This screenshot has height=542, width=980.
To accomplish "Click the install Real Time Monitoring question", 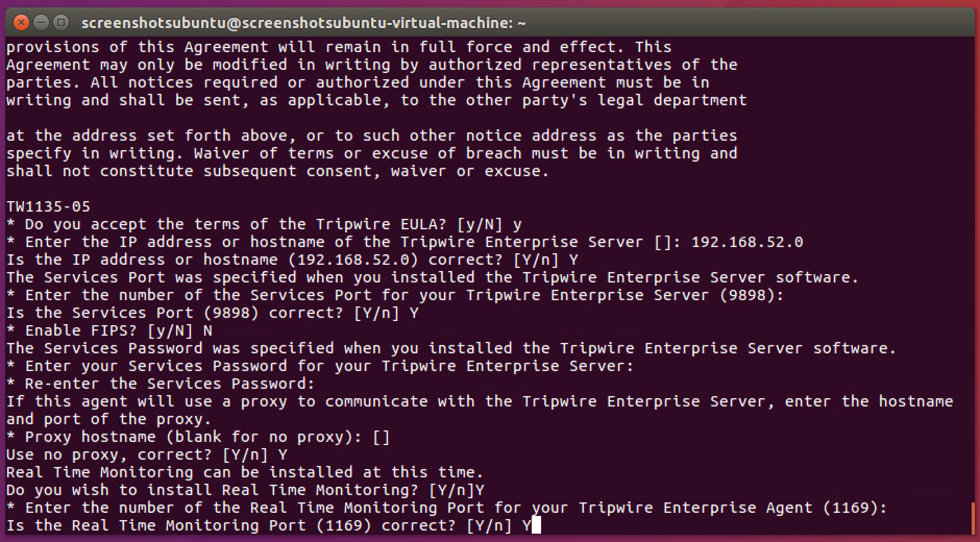I will click(245, 490).
